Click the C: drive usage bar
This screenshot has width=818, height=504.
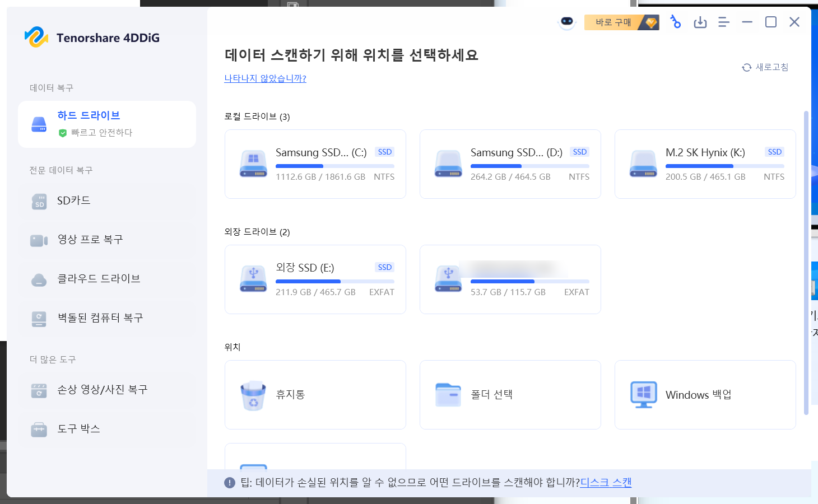pos(335,166)
